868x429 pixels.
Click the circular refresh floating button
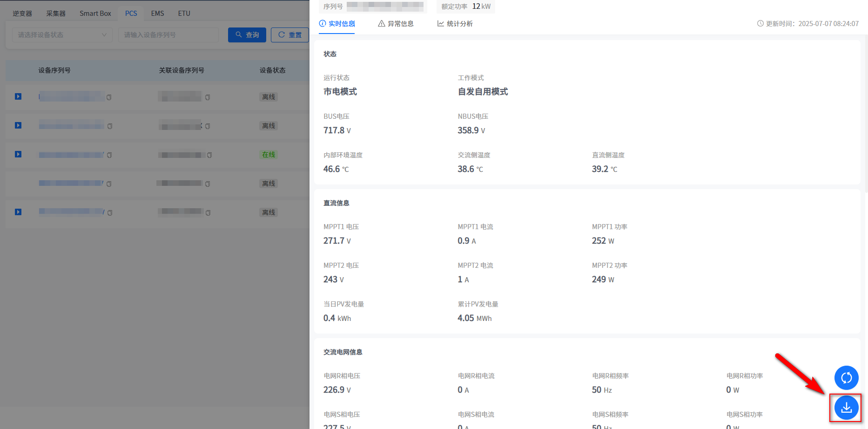point(846,378)
